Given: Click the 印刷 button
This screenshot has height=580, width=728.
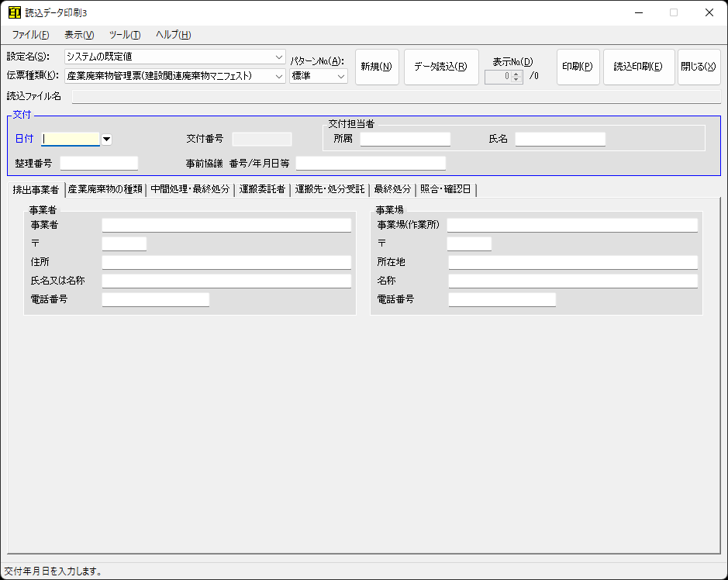Looking at the screenshot, I should 578,67.
